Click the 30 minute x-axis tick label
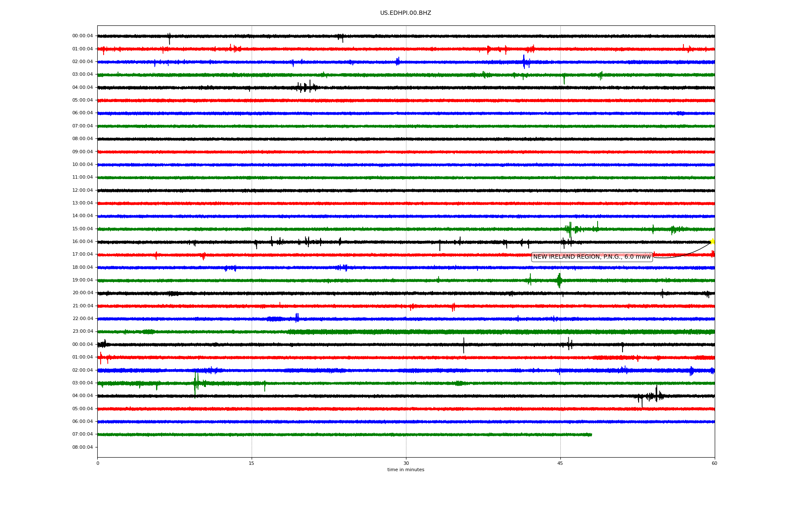This screenshot has height=508, width=812. coord(406,463)
